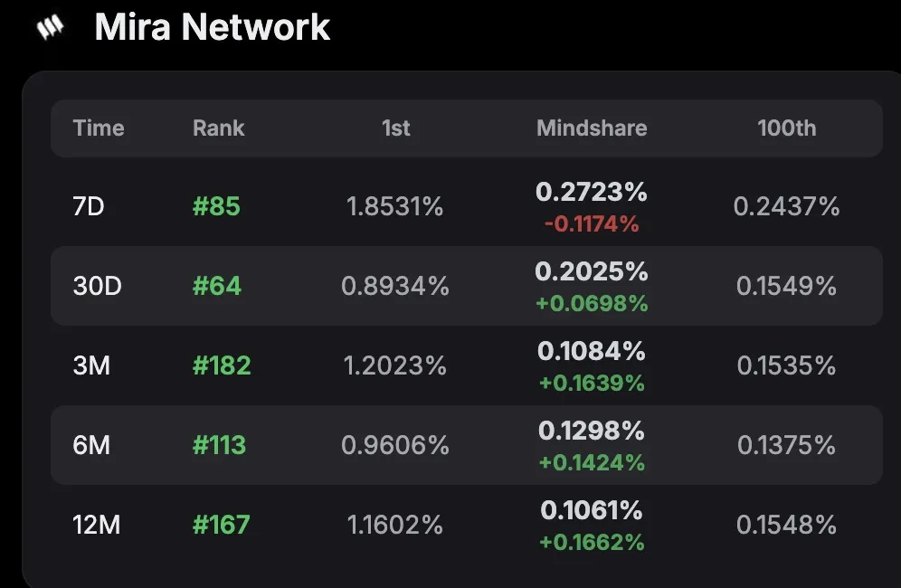901x588 pixels.
Task: Select the 30D time row
Action: pyautogui.click(x=98, y=287)
